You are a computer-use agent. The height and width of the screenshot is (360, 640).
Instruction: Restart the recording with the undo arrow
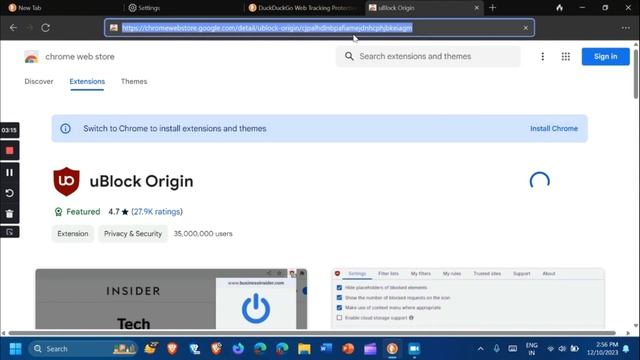pyautogui.click(x=9, y=193)
